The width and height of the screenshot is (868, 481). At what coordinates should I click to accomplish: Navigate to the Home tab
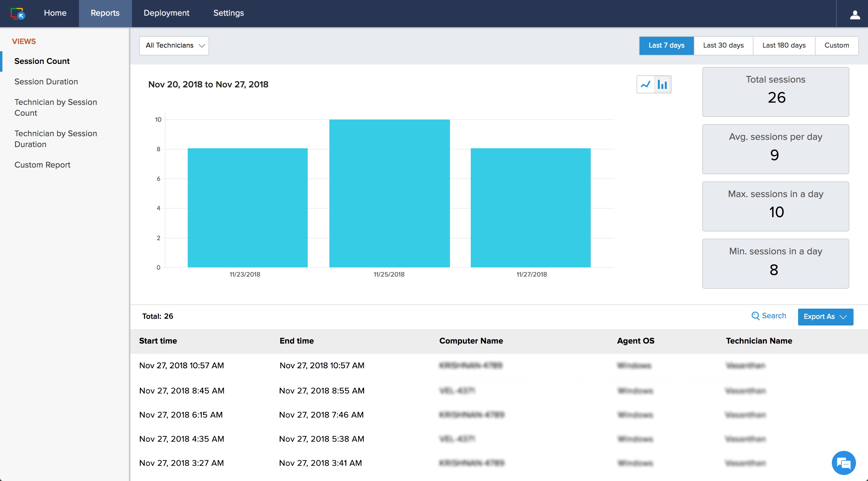(x=55, y=13)
